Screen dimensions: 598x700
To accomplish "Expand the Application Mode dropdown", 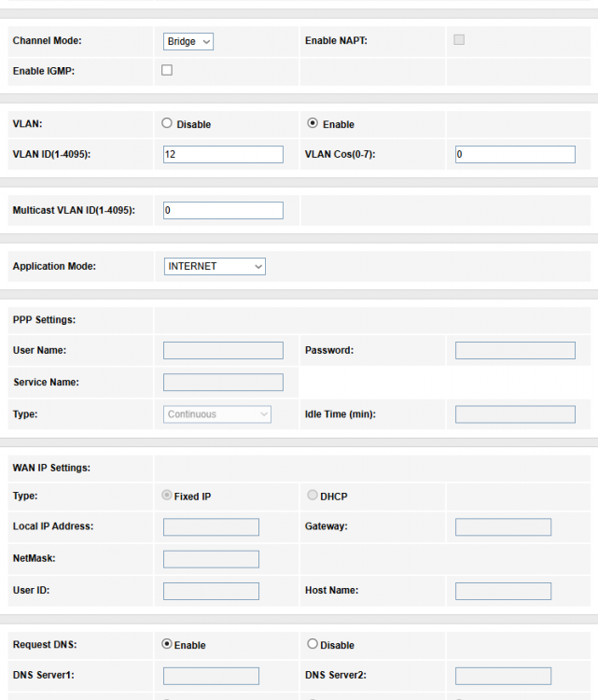I will coord(215,267).
